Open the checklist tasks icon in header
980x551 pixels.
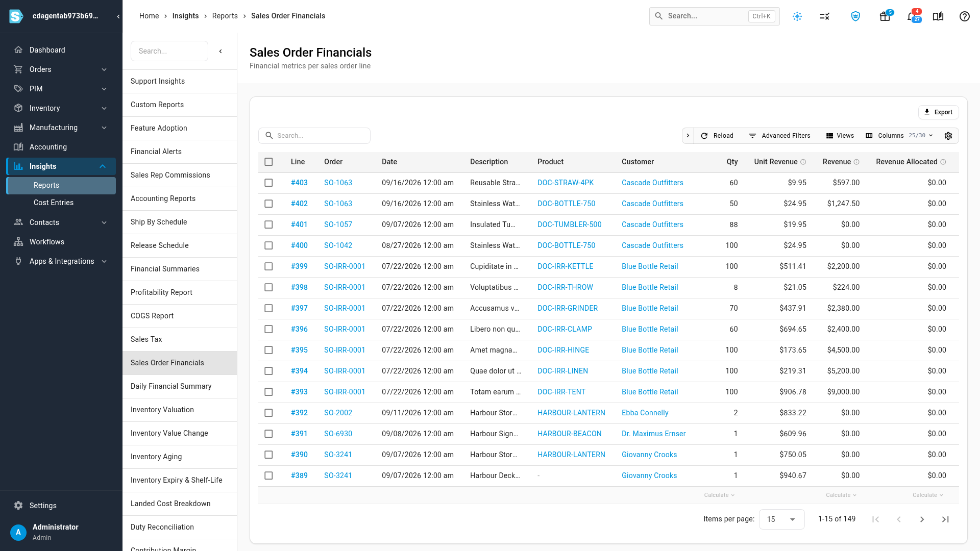[825, 16]
